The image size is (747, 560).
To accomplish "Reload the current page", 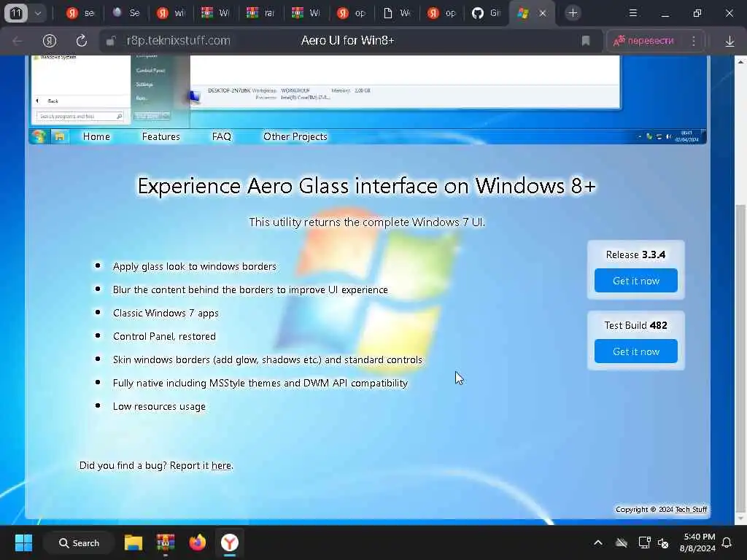I will [x=82, y=41].
